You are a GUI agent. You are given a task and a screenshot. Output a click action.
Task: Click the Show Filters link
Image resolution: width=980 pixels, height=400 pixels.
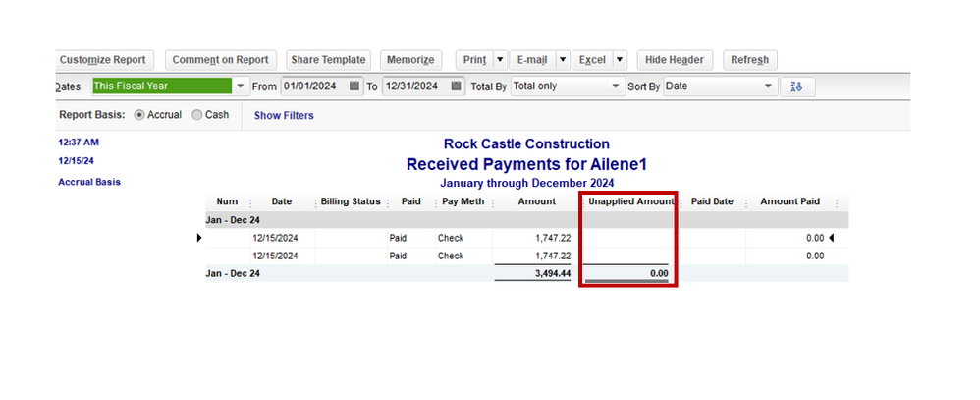(284, 116)
